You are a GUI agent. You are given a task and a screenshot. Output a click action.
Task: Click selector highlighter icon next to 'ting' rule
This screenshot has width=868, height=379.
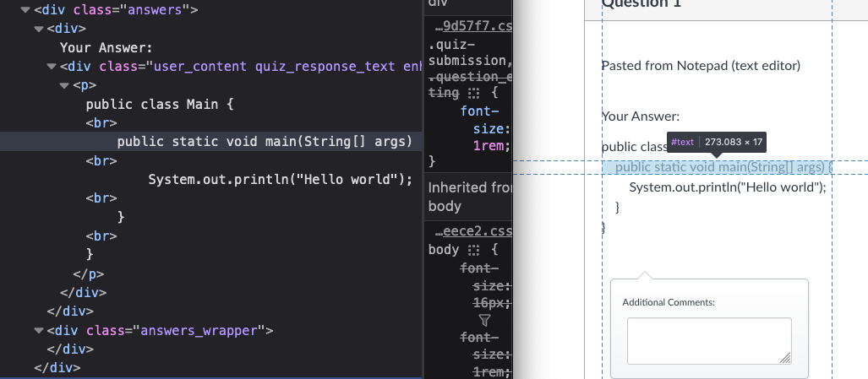474,93
